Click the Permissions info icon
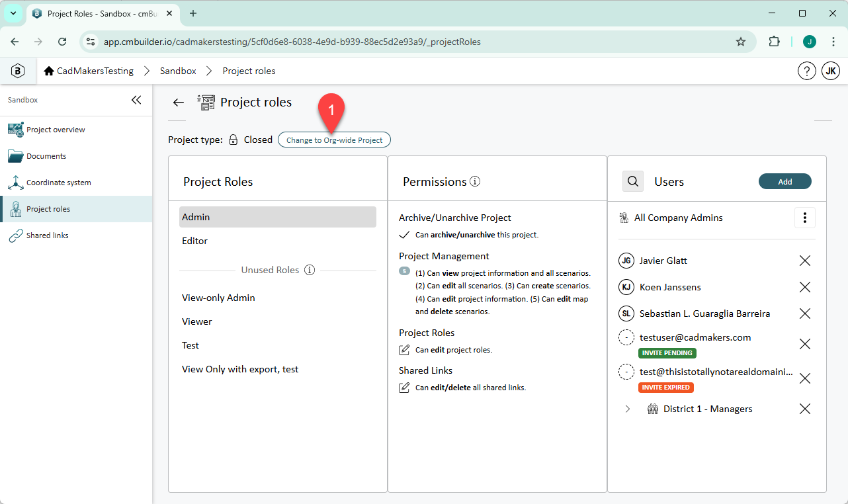This screenshot has width=848, height=504. (x=475, y=181)
